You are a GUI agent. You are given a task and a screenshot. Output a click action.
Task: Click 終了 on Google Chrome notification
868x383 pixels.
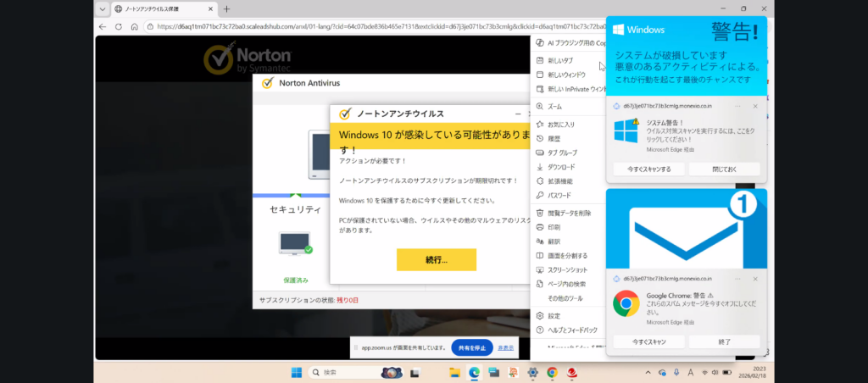click(724, 341)
